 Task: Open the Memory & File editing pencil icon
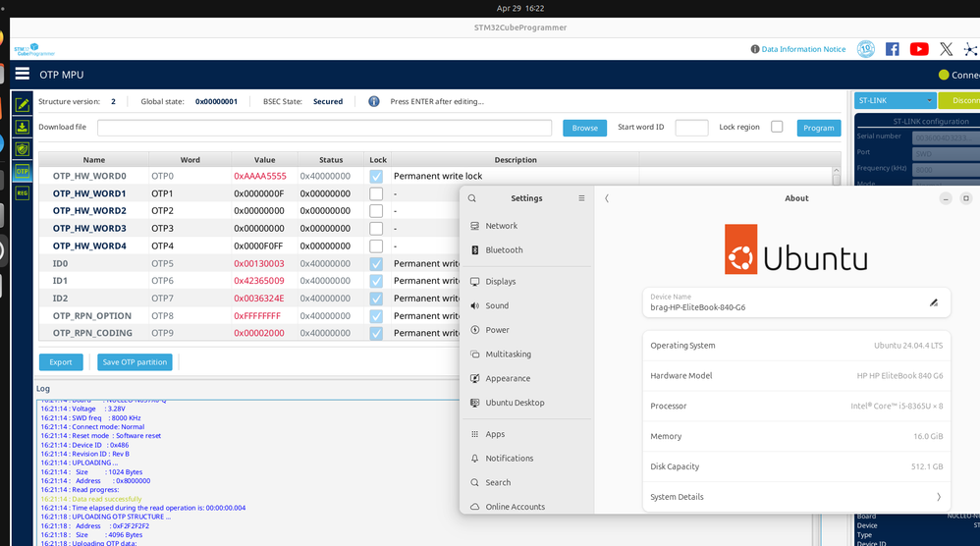click(23, 104)
